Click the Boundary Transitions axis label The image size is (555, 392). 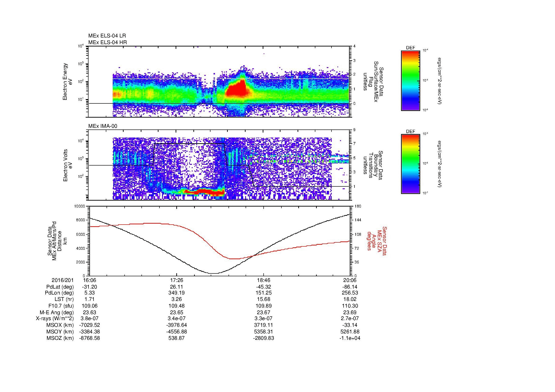373,166
